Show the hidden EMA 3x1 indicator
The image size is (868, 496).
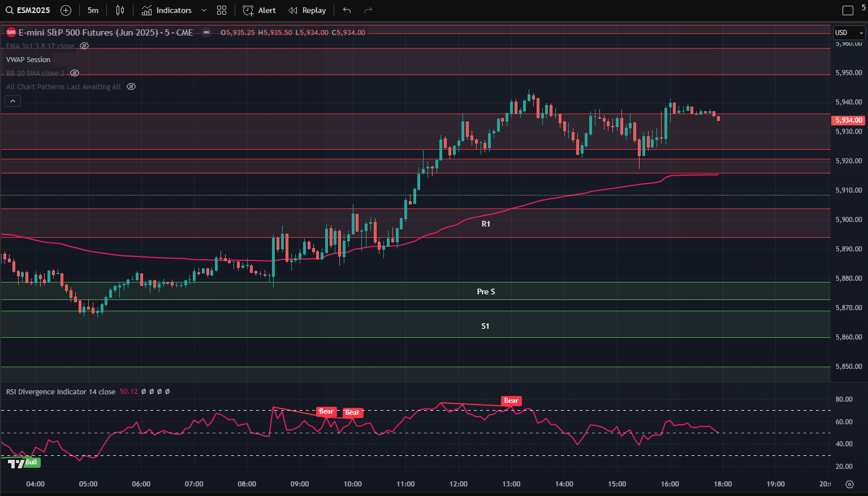coord(84,46)
